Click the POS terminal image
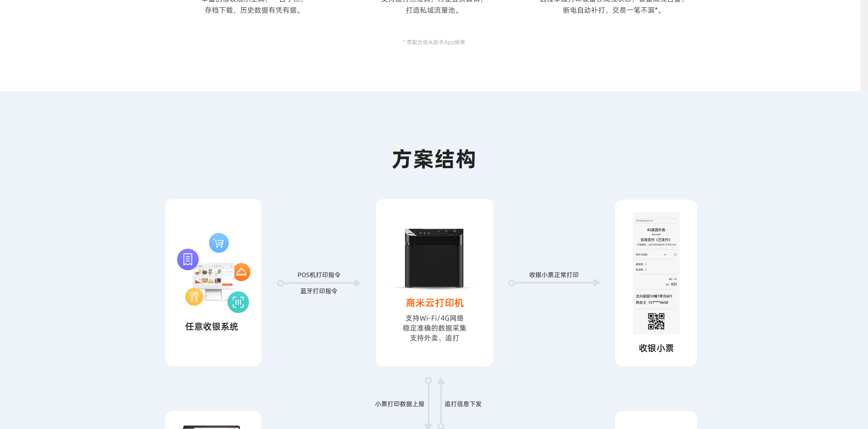The height and width of the screenshot is (429, 868). point(214,282)
